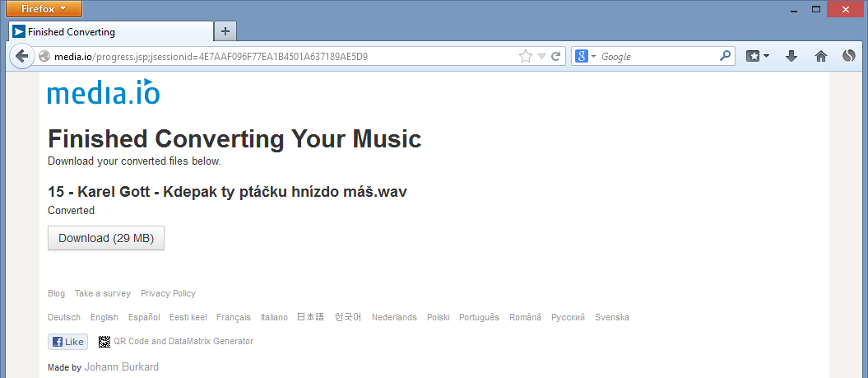Open the Blog link
Viewport: 868px width, 378px height.
(x=57, y=293)
